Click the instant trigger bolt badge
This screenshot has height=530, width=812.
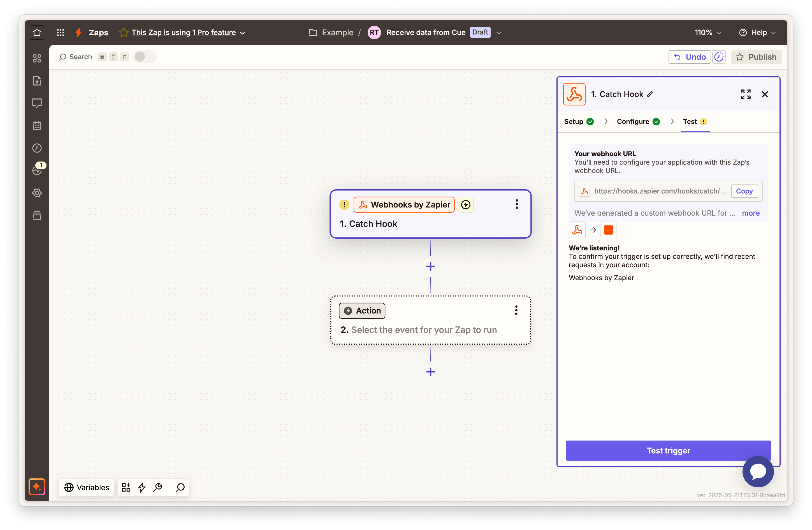(466, 204)
